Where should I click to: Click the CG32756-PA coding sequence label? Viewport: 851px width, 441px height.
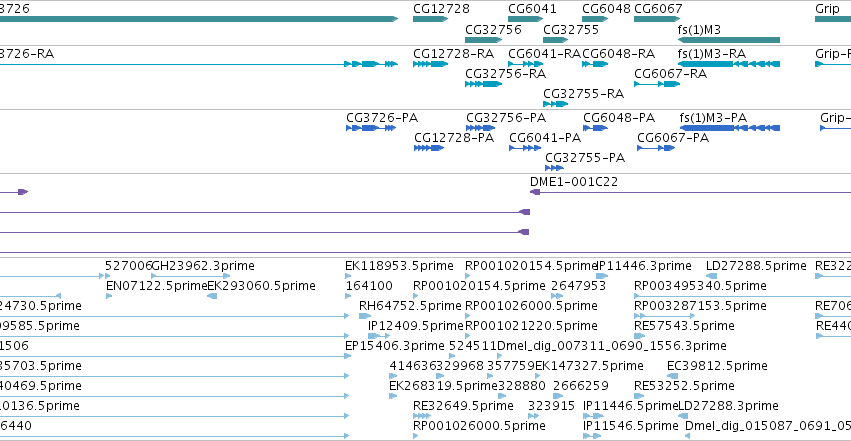click(506, 118)
